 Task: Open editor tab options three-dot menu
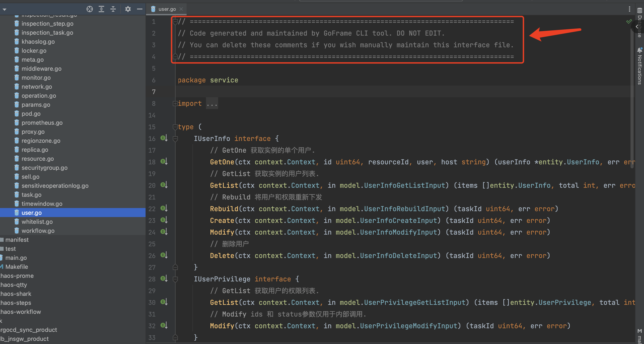[629, 9]
